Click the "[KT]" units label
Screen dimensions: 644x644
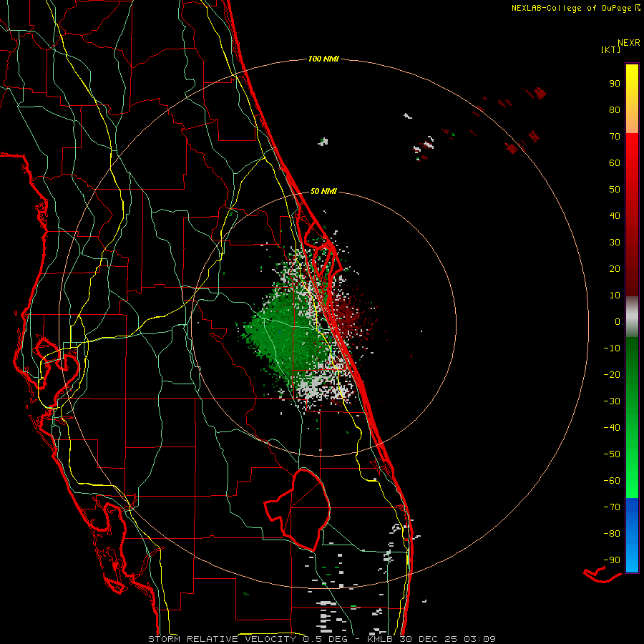click(x=611, y=49)
